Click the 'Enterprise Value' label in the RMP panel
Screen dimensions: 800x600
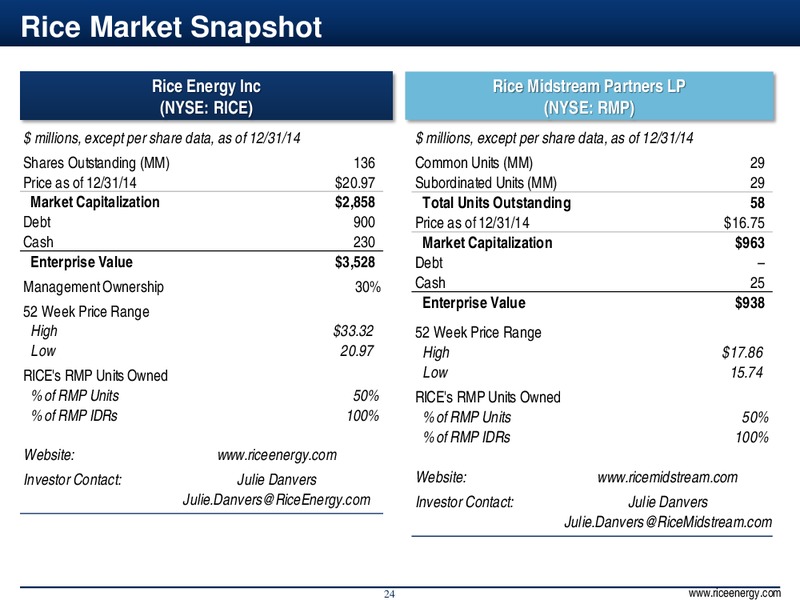coord(474,303)
